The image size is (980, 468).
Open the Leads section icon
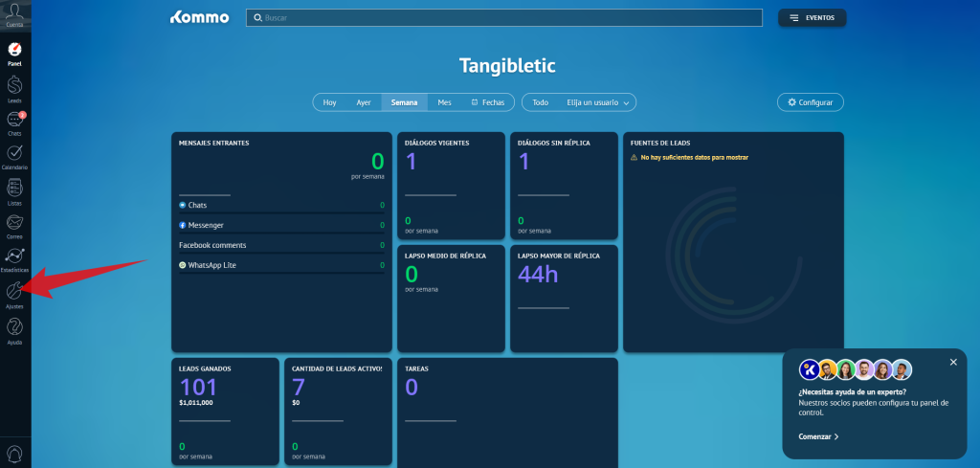14,85
